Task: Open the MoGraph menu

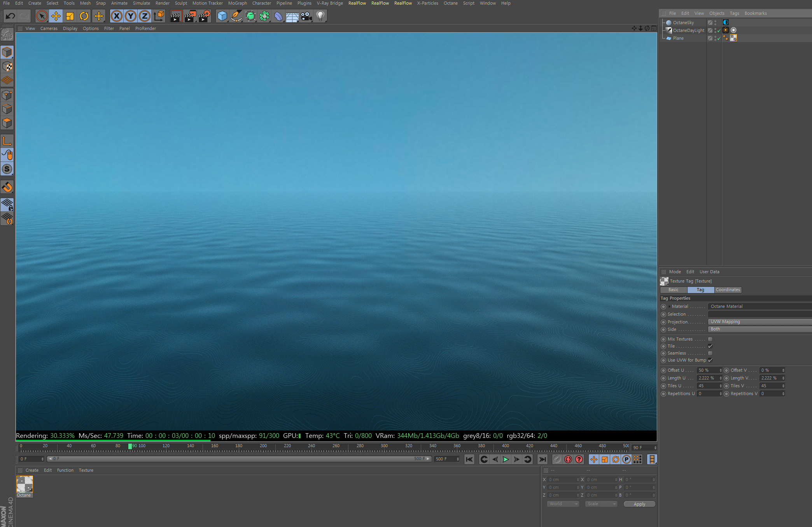Action: pyautogui.click(x=237, y=3)
